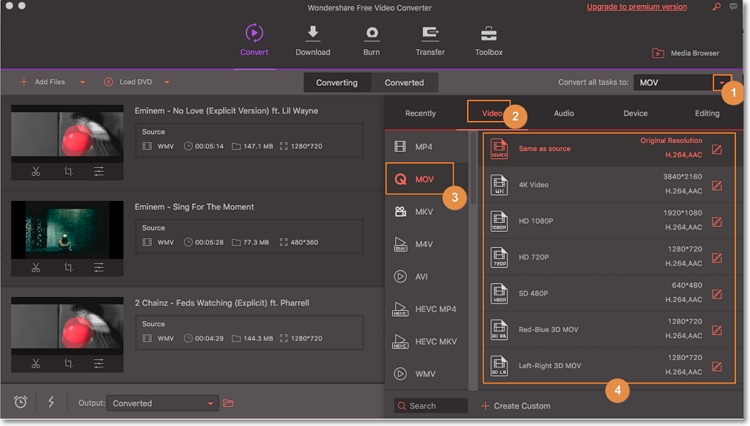Edit the HD 1080P preset settings
This screenshot has width=750, height=426.
717,221
